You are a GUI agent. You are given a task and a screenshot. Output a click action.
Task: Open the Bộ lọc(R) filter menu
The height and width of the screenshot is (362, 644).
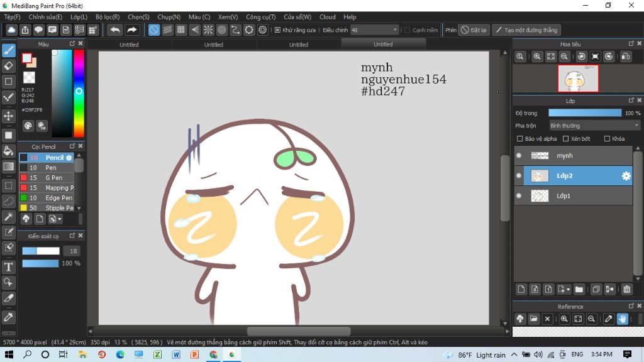pyautogui.click(x=108, y=17)
